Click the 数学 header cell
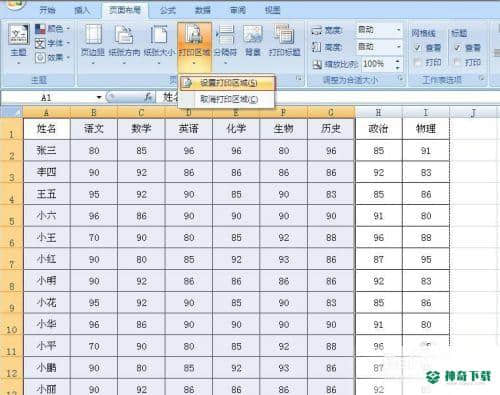The width and height of the screenshot is (500, 395). (x=141, y=129)
